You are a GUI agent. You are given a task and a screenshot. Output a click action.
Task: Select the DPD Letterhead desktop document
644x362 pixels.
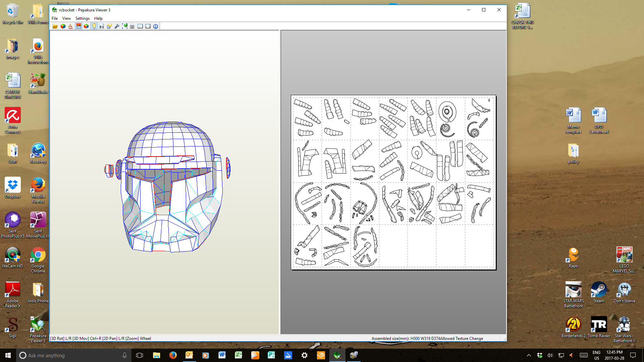point(599,121)
